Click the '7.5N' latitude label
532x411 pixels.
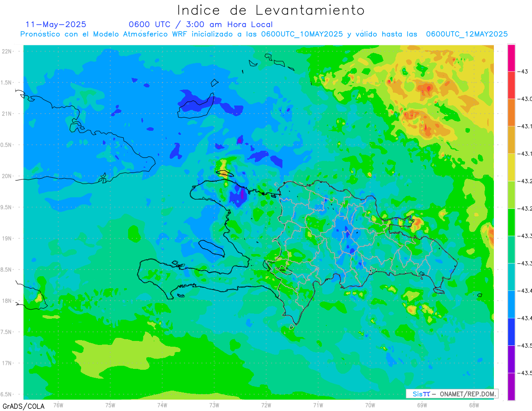coord(6,332)
